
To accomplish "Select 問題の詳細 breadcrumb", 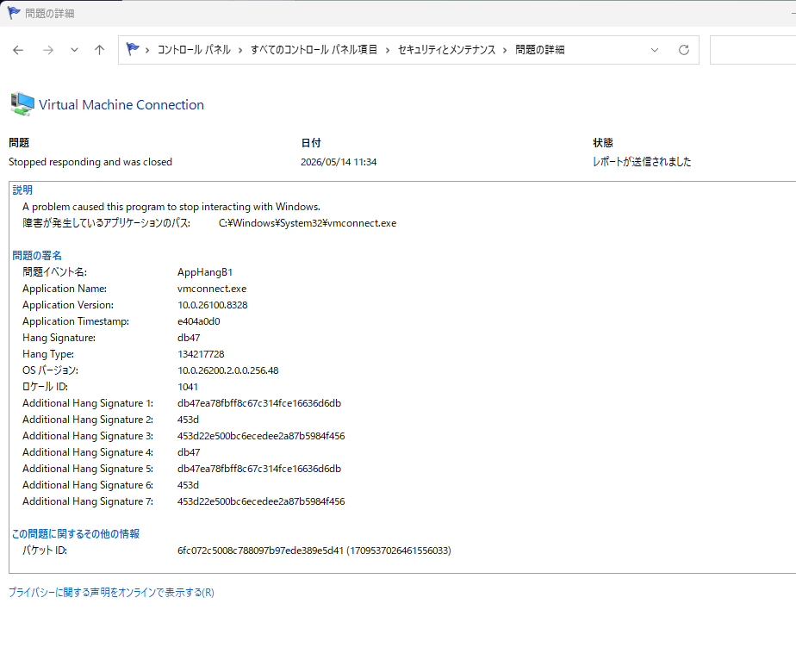I will pyautogui.click(x=539, y=50).
